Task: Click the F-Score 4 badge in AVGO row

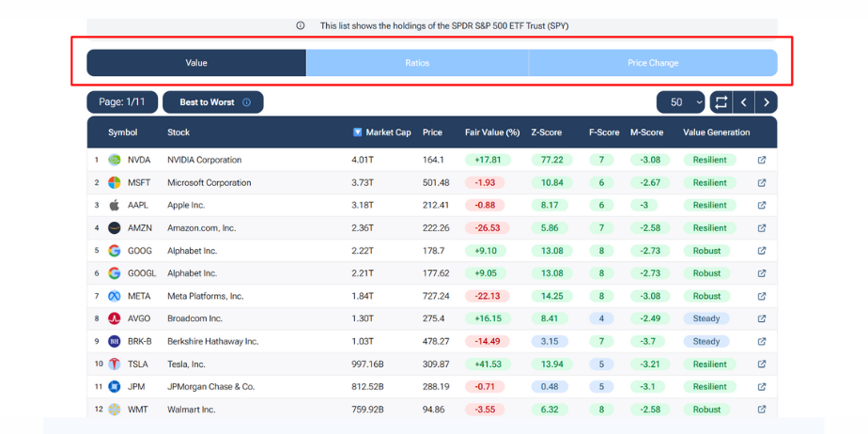Action: (x=601, y=318)
